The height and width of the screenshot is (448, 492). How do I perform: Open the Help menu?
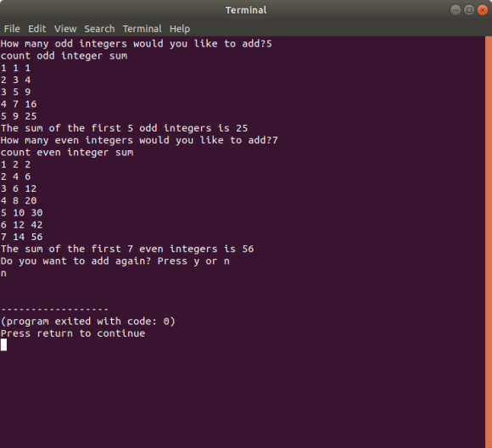coord(180,29)
